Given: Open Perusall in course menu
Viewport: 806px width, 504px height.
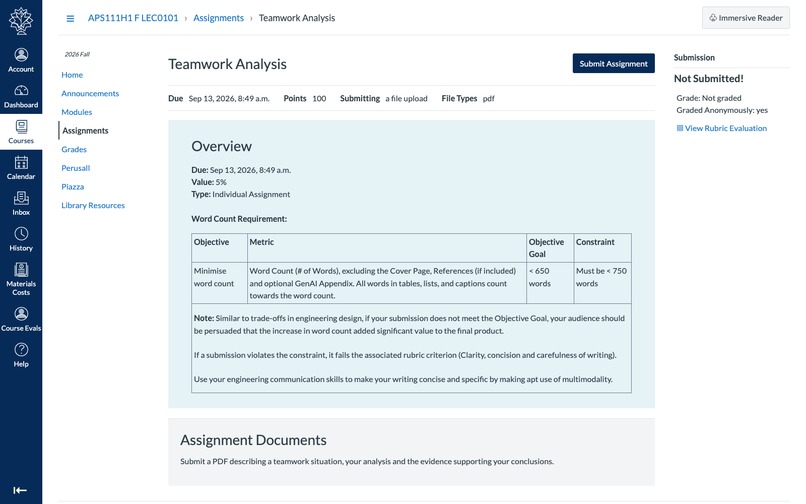Looking at the screenshot, I should coord(76,168).
